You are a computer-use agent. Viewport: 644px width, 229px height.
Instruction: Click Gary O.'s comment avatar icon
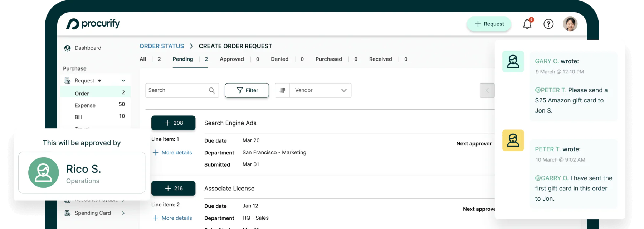pyautogui.click(x=513, y=61)
